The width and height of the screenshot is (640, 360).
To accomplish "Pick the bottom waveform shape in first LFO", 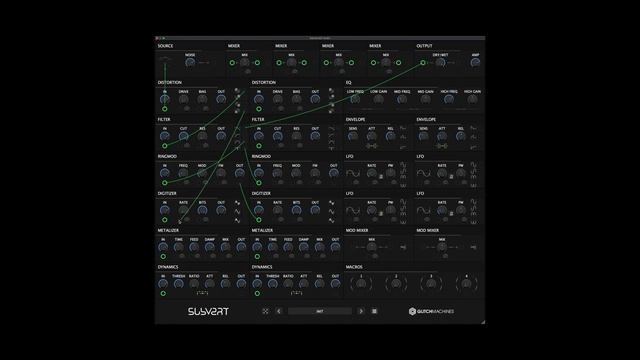I will click(403, 185).
